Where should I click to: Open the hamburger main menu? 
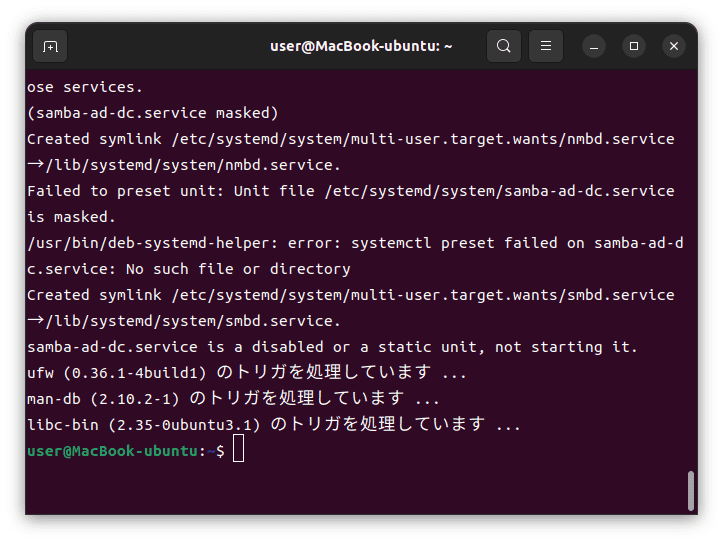(545, 46)
